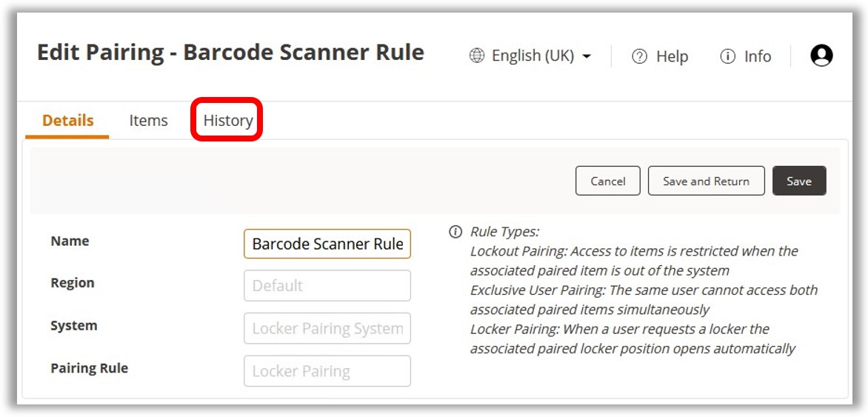Click the Edit Pairing page heading
The image size is (868, 417).
pos(230,53)
